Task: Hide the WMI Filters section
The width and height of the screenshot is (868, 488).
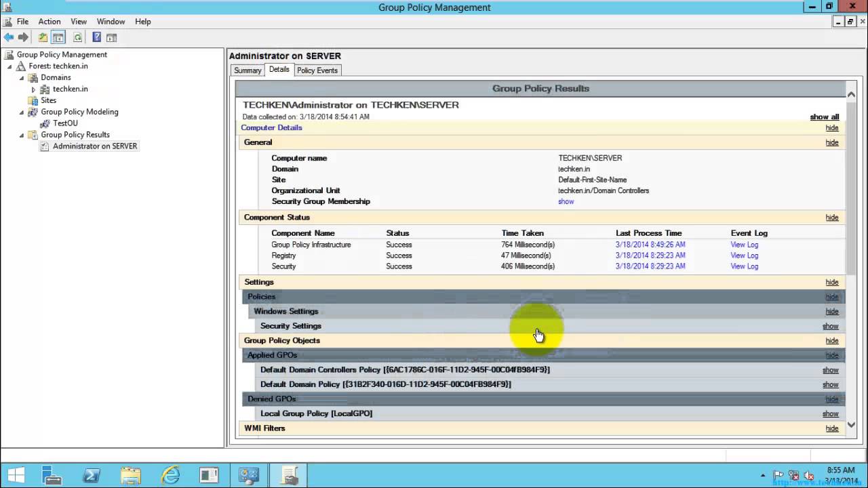Action: [832, 428]
